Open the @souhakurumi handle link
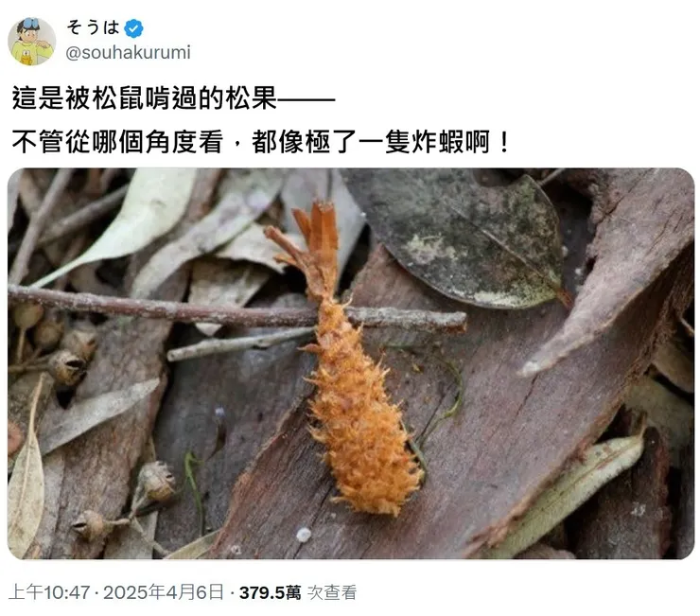This screenshot has width=700, height=616. [x=128, y=52]
